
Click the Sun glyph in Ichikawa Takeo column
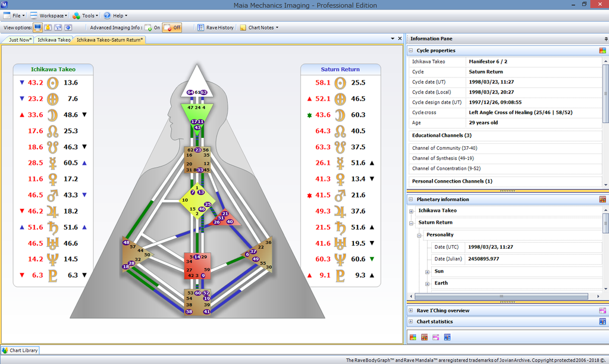click(53, 83)
